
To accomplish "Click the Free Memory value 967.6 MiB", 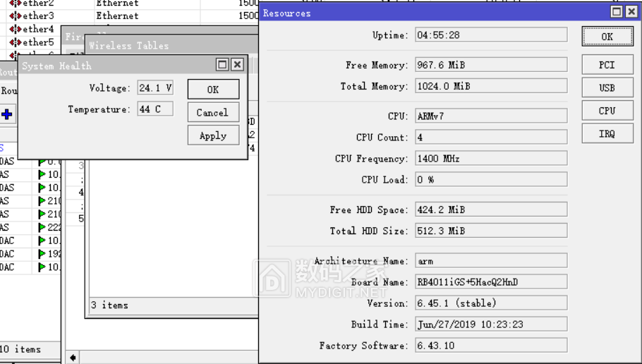I will 491,65.
